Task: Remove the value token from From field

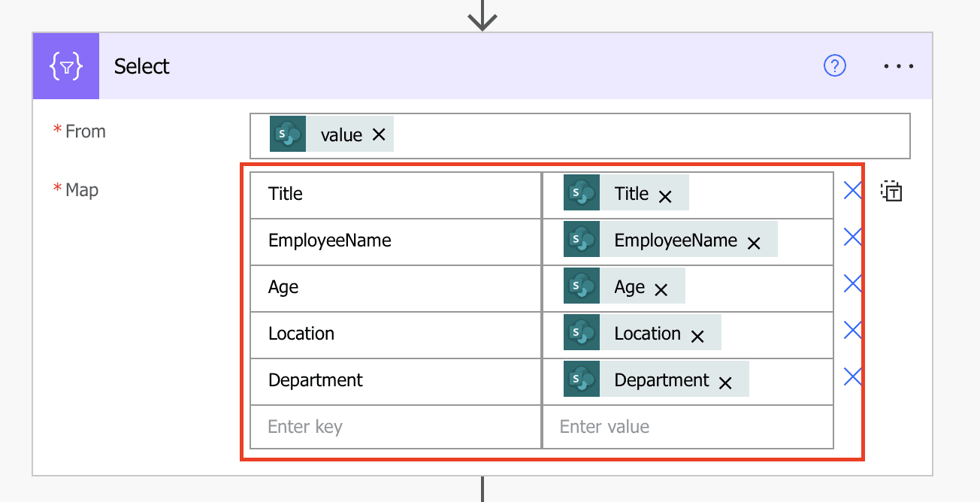Action: click(x=379, y=135)
